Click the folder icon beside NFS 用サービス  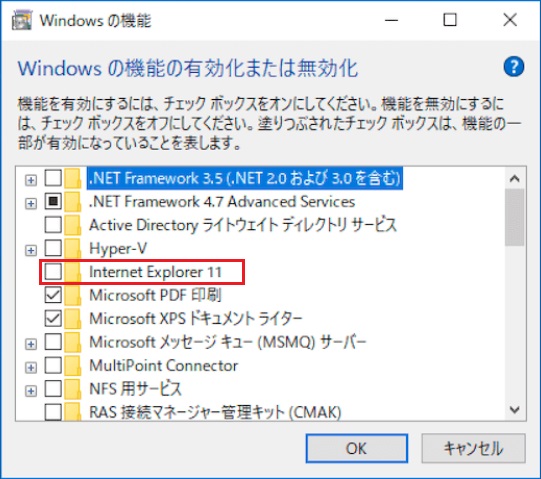coord(72,389)
